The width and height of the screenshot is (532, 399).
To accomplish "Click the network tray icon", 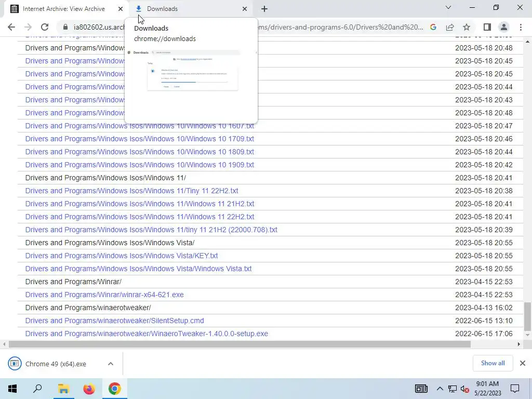I will click(452, 389).
